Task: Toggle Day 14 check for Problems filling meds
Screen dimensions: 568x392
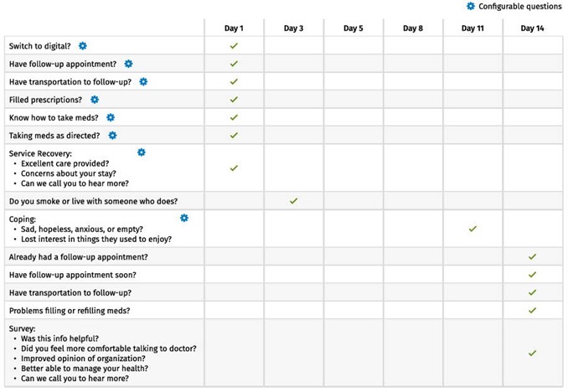Action: (x=532, y=310)
